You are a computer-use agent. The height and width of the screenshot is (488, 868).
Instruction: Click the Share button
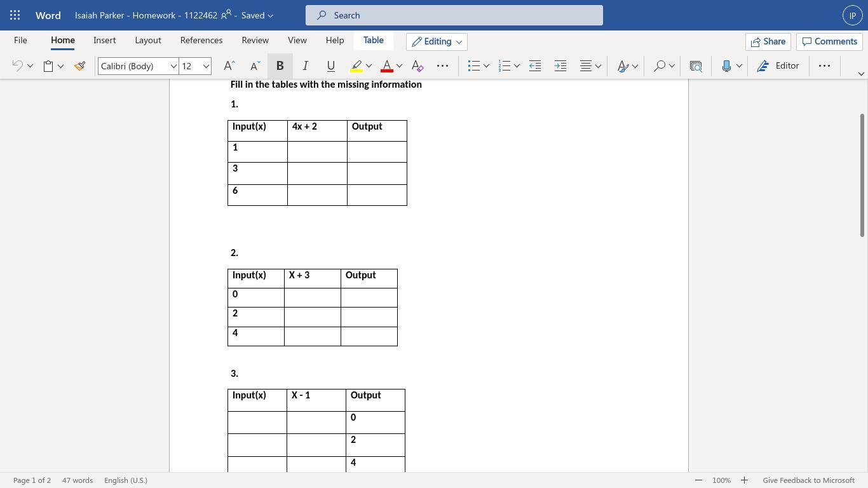768,42
